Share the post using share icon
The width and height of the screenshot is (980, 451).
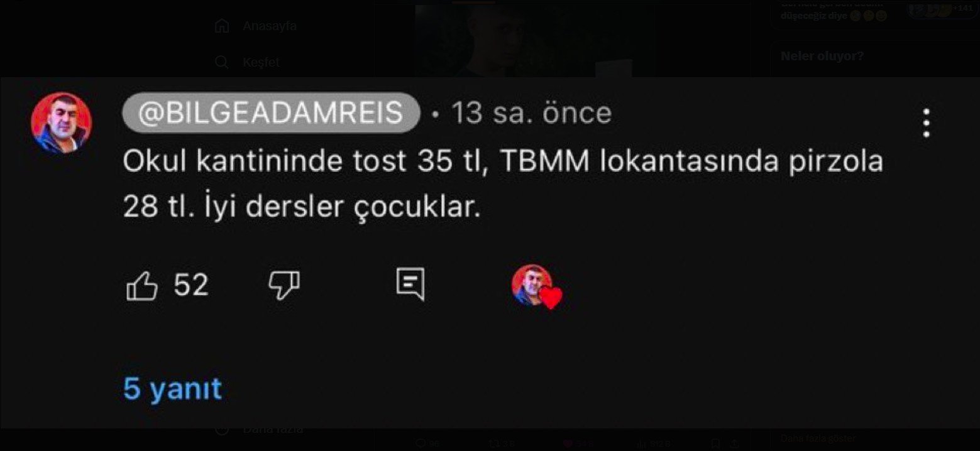[x=734, y=443]
